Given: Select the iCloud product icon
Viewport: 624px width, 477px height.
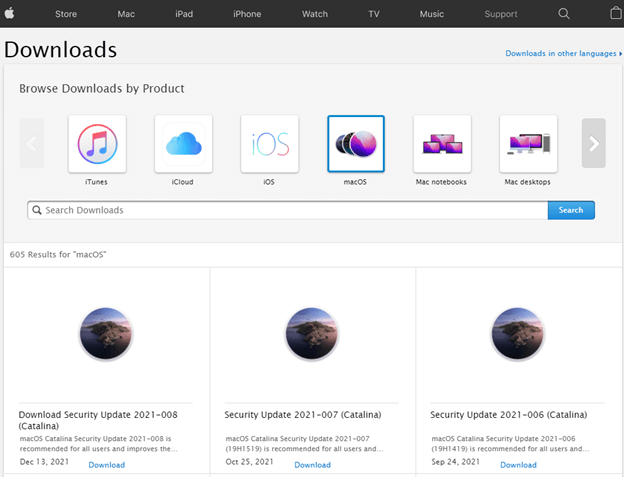Looking at the screenshot, I should tap(182, 144).
